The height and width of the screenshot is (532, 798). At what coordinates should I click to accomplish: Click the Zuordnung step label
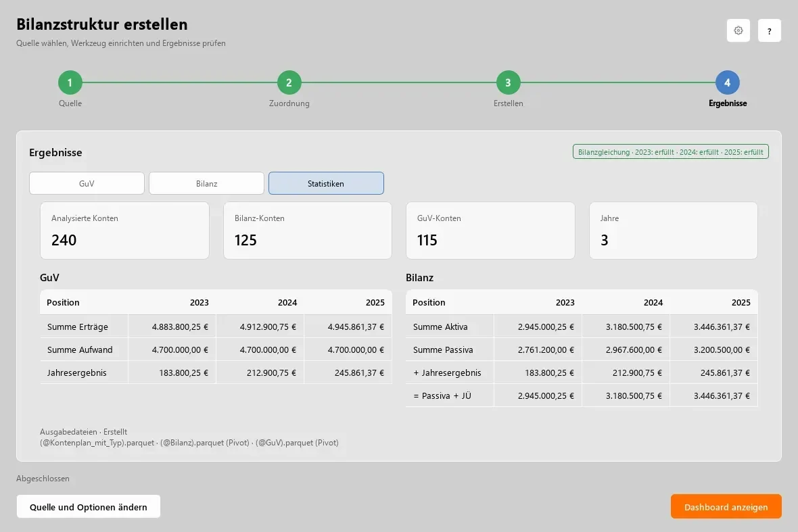(289, 103)
